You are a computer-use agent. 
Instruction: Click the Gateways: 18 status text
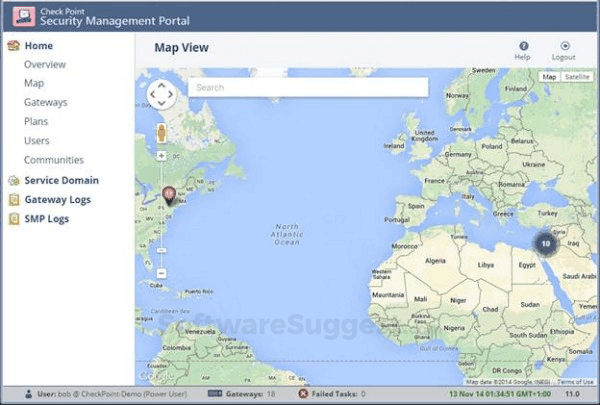pyautogui.click(x=250, y=394)
